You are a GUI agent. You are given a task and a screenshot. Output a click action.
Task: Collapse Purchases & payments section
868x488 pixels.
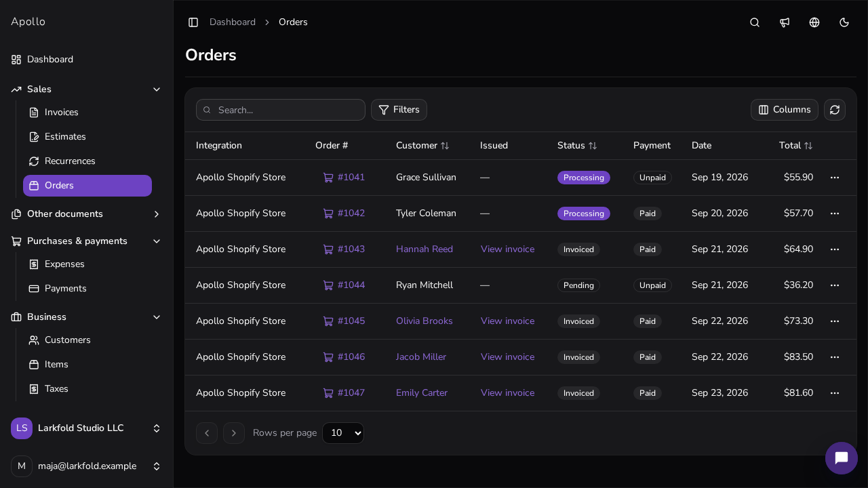pyautogui.click(x=86, y=241)
